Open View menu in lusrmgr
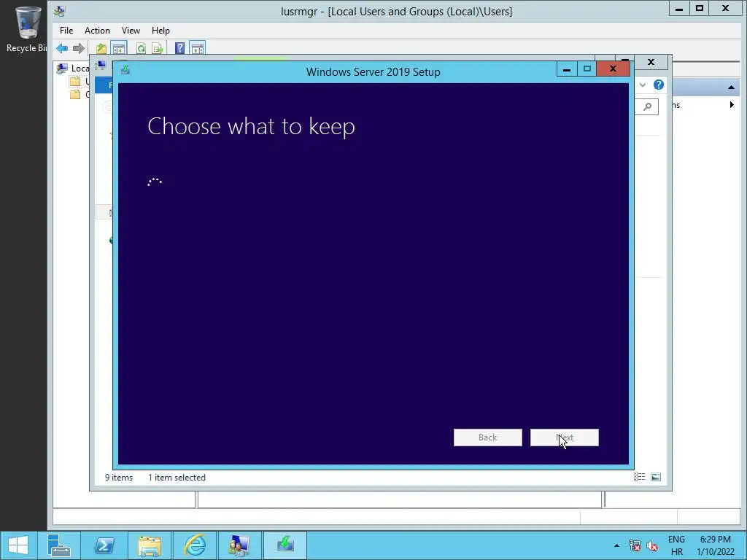Viewport: 747px width, 560px height. (x=131, y=31)
